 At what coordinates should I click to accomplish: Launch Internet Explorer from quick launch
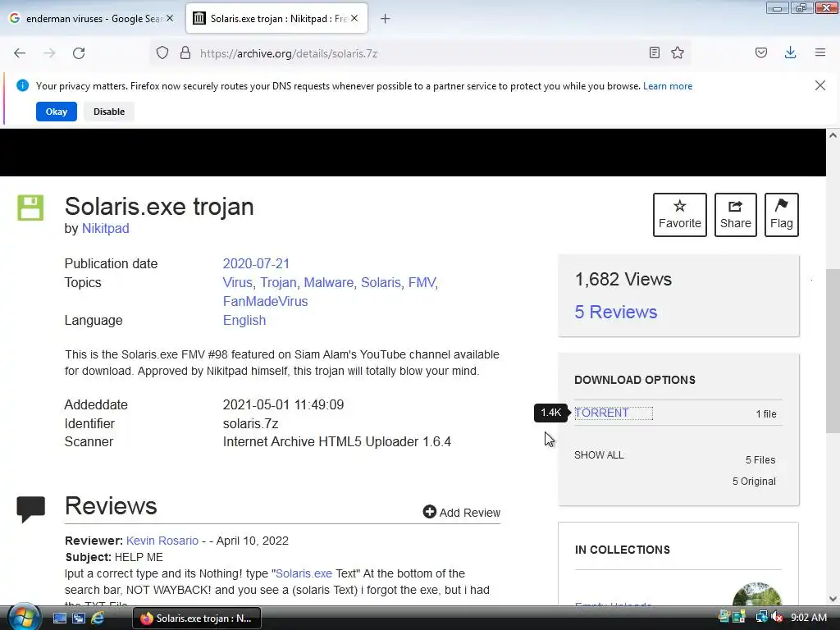point(98,619)
